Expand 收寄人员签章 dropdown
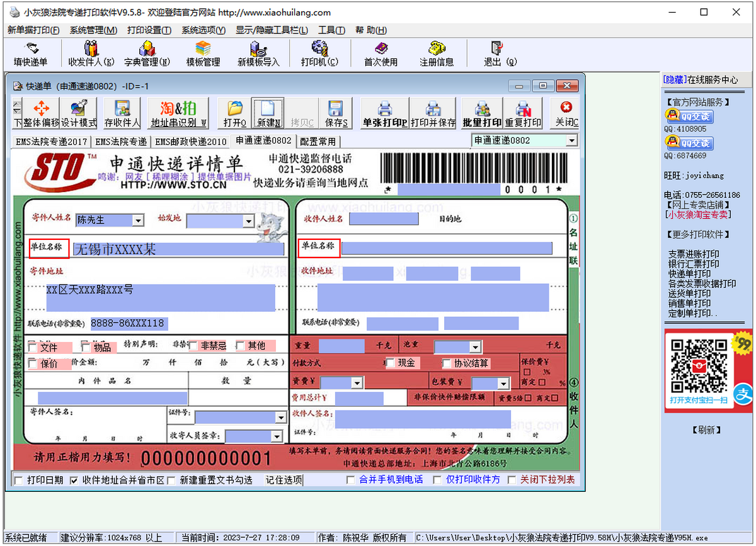The width and height of the screenshot is (756, 546). coord(276,436)
